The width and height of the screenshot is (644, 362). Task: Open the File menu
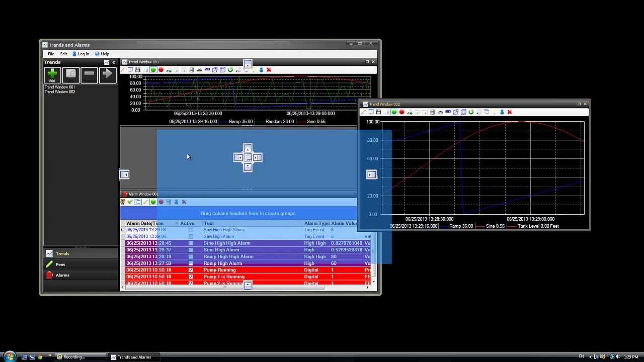51,54
